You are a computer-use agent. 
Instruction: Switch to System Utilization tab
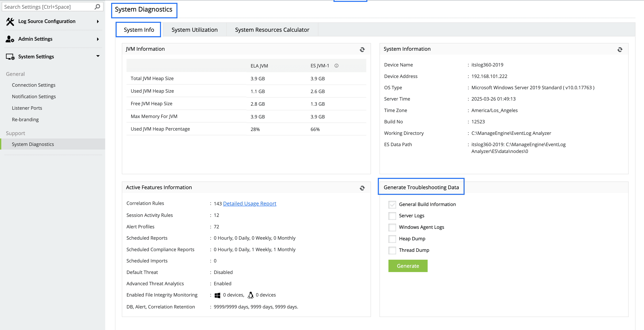[x=194, y=30]
